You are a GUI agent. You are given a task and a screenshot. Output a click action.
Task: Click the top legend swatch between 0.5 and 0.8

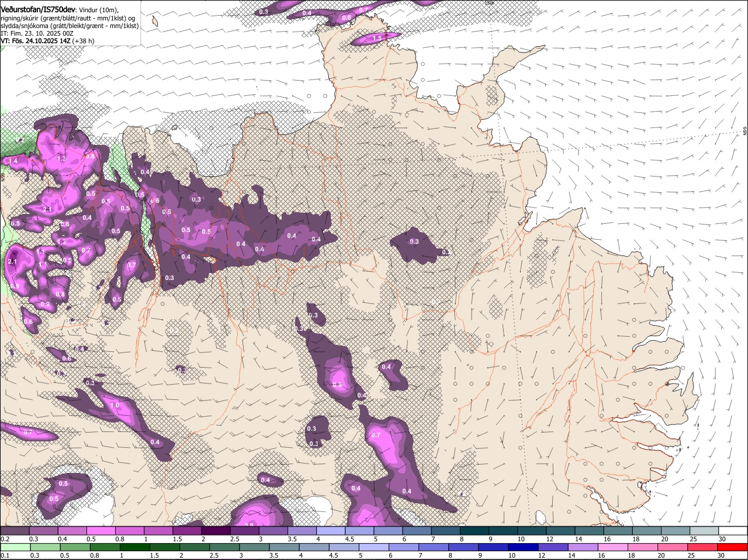click(x=101, y=531)
